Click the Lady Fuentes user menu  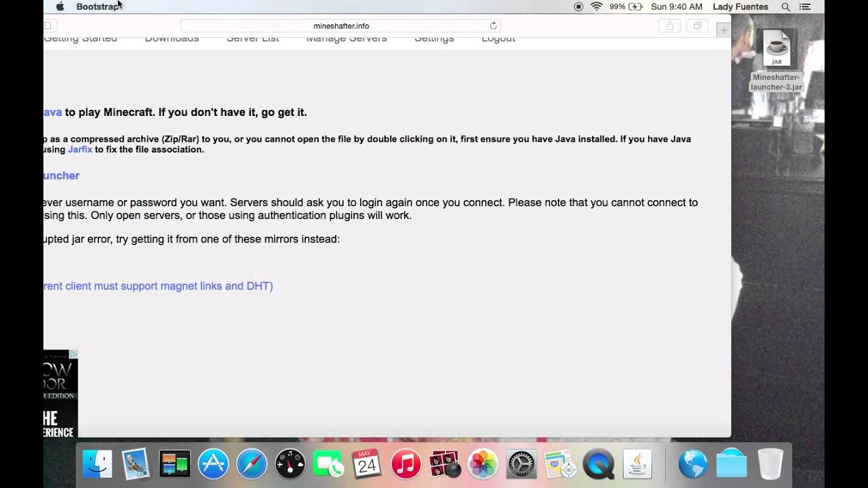coord(741,7)
